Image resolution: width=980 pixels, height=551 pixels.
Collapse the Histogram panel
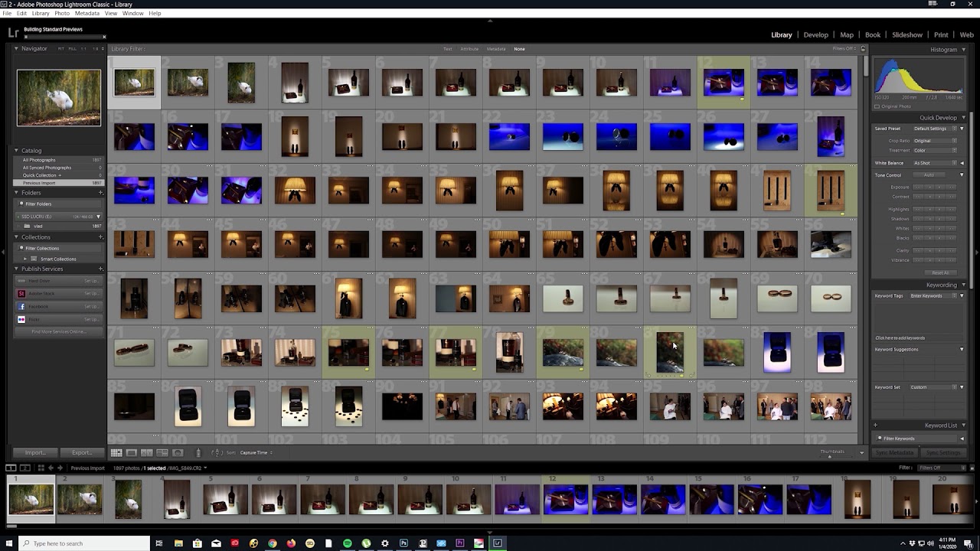[x=963, y=50]
